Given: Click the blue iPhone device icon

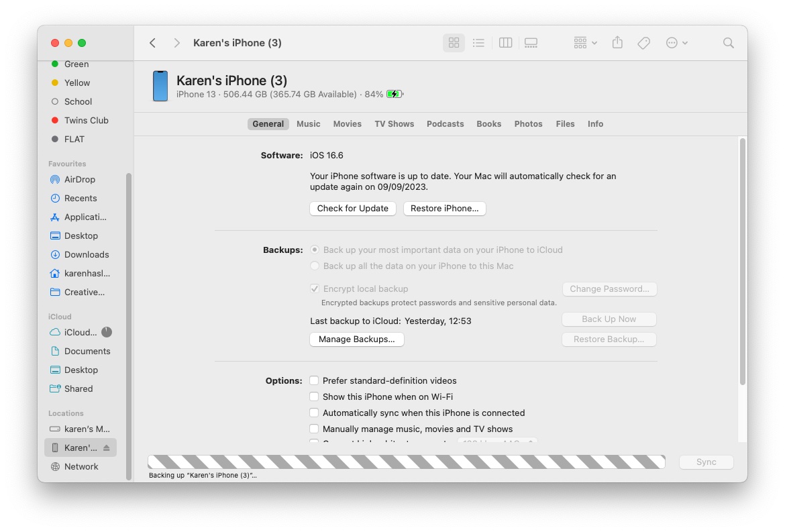Looking at the screenshot, I should (x=160, y=86).
